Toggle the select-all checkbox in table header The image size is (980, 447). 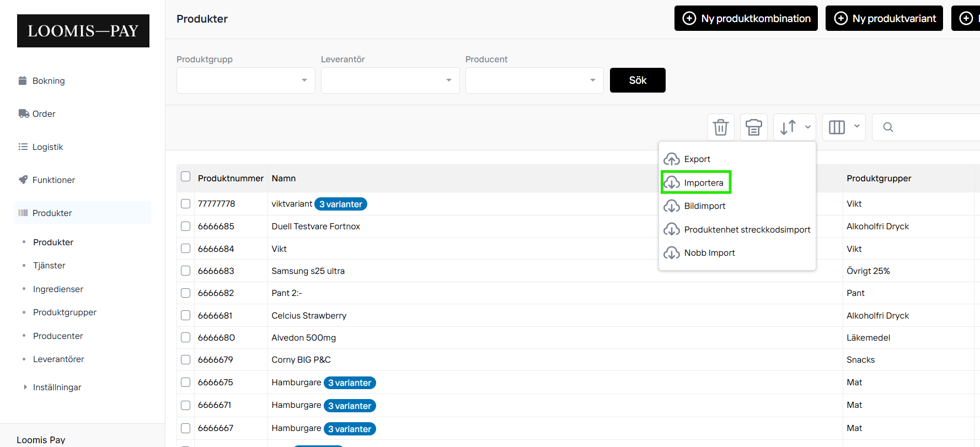(x=186, y=177)
